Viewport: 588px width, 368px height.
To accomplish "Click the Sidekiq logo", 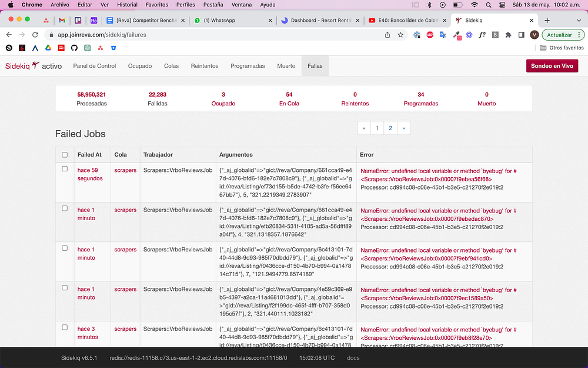I will 22,66.
